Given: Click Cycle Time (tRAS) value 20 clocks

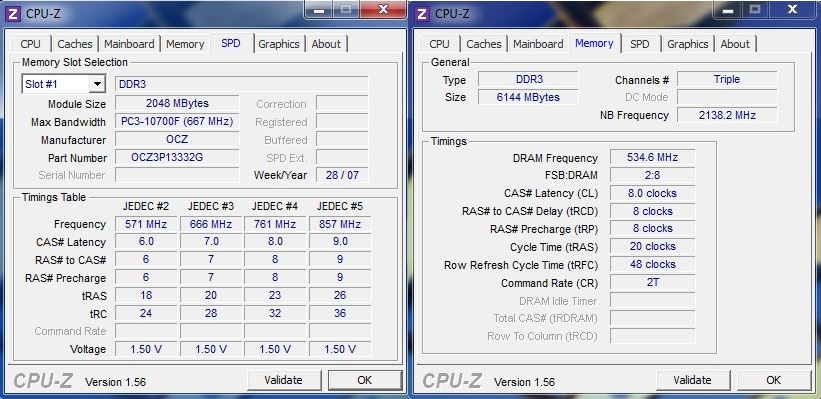Looking at the screenshot, I should click(x=652, y=247).
